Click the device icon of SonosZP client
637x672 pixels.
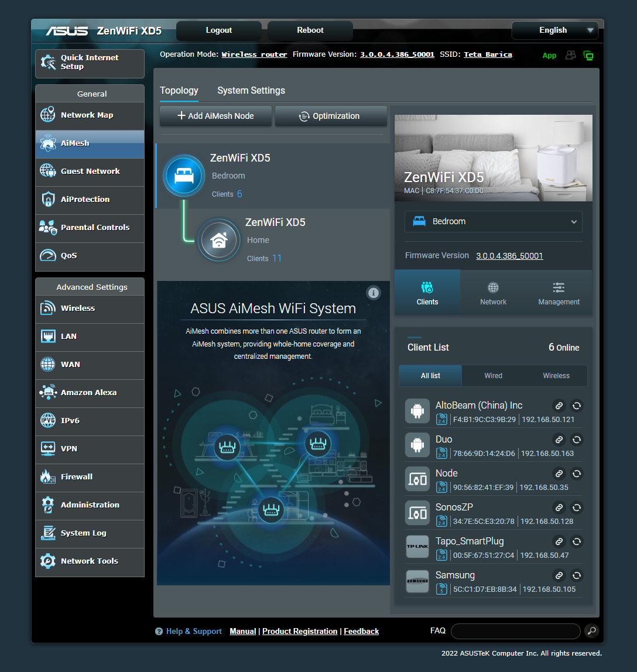tap(417, 513)
